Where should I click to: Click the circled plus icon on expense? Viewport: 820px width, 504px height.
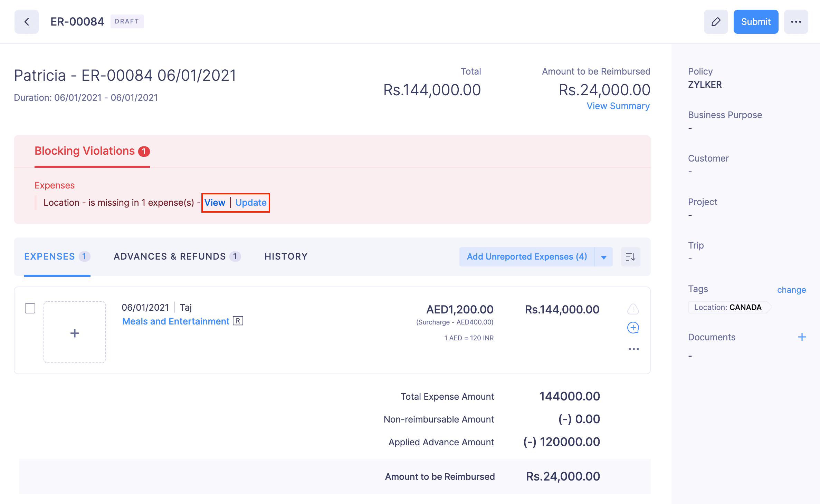(633, 328)
